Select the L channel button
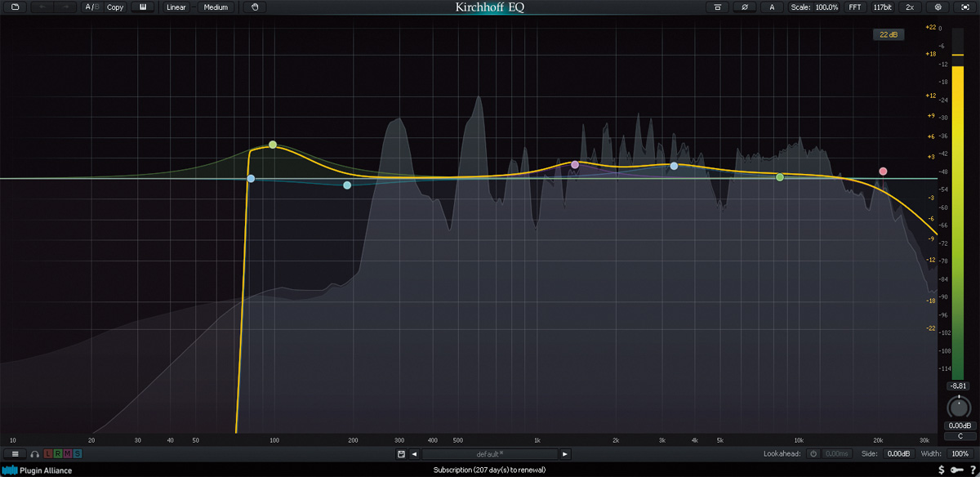This screenshot has height=477, width=980. pyautogui.click(x=47, y=453)
